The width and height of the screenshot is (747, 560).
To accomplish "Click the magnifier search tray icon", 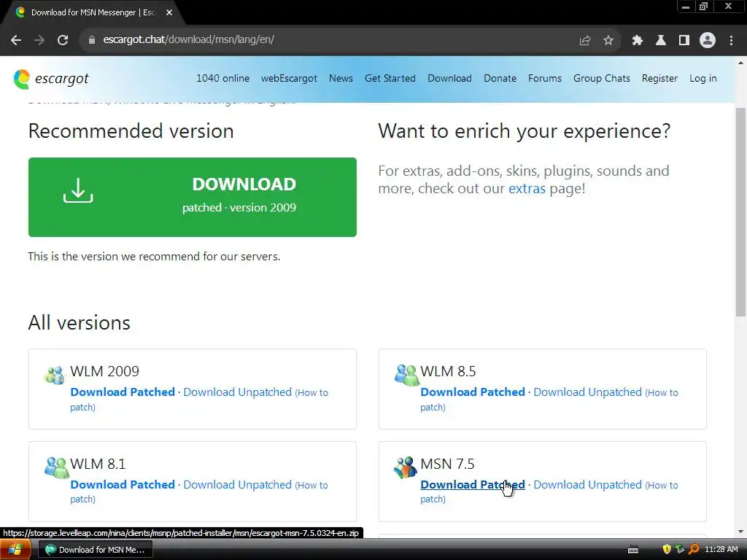I will click(694, 549).
